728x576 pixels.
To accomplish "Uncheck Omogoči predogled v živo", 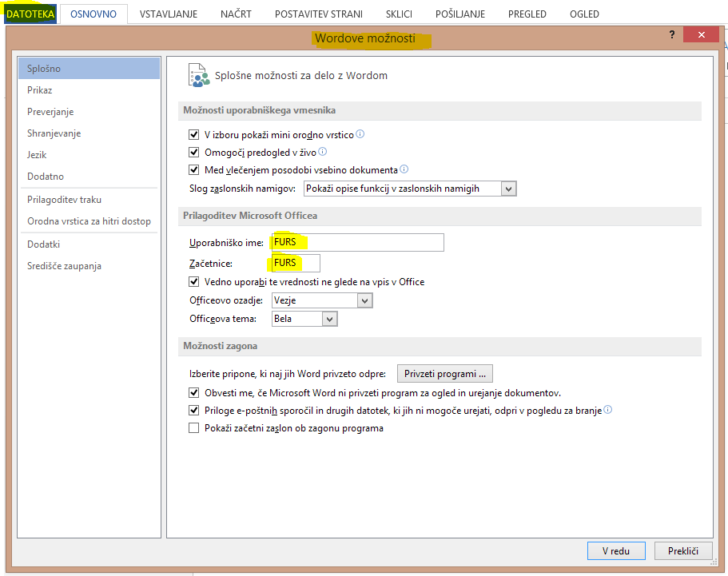I will coord(194,153).
